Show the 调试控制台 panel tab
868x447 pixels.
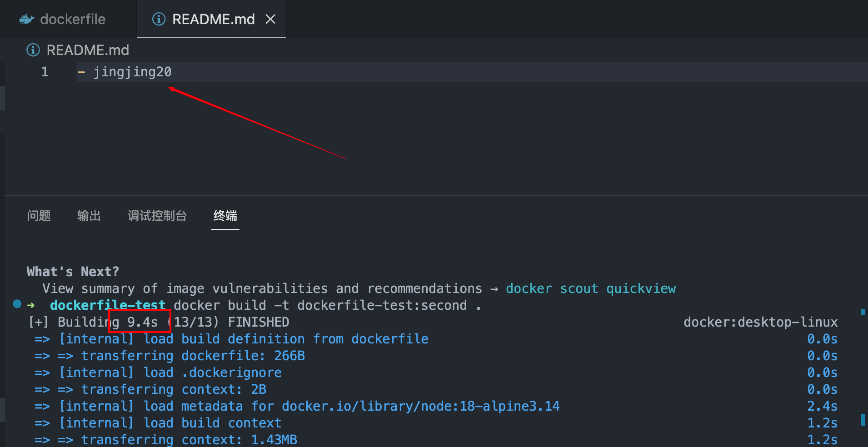pyautogui.click(x=157, y=216)
